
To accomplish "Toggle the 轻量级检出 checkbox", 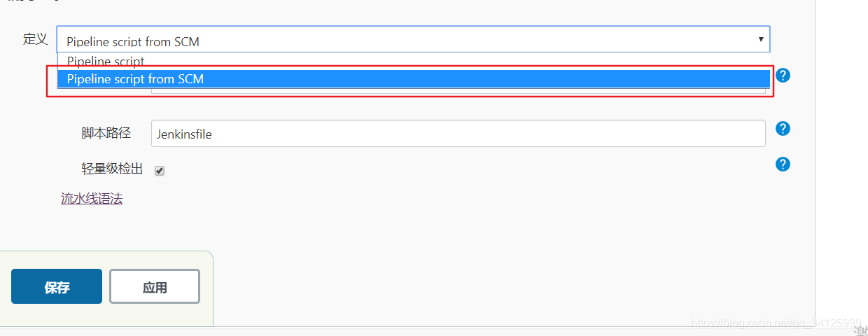I will coord(160,171).
